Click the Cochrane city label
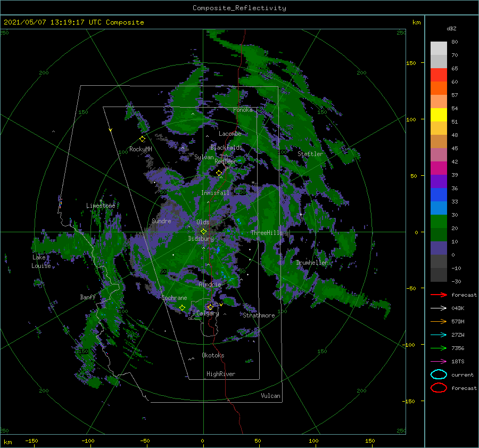479x448 pixels. pos(174,298)
